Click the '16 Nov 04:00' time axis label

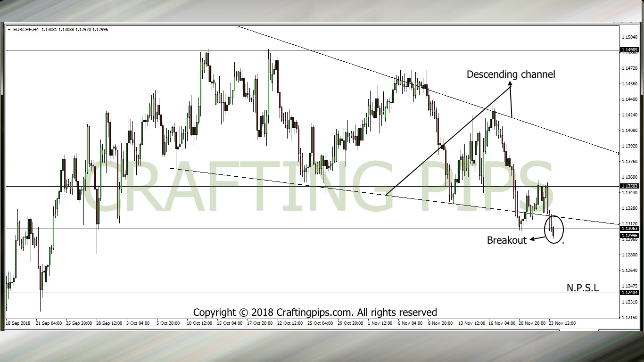coord(502,323)
